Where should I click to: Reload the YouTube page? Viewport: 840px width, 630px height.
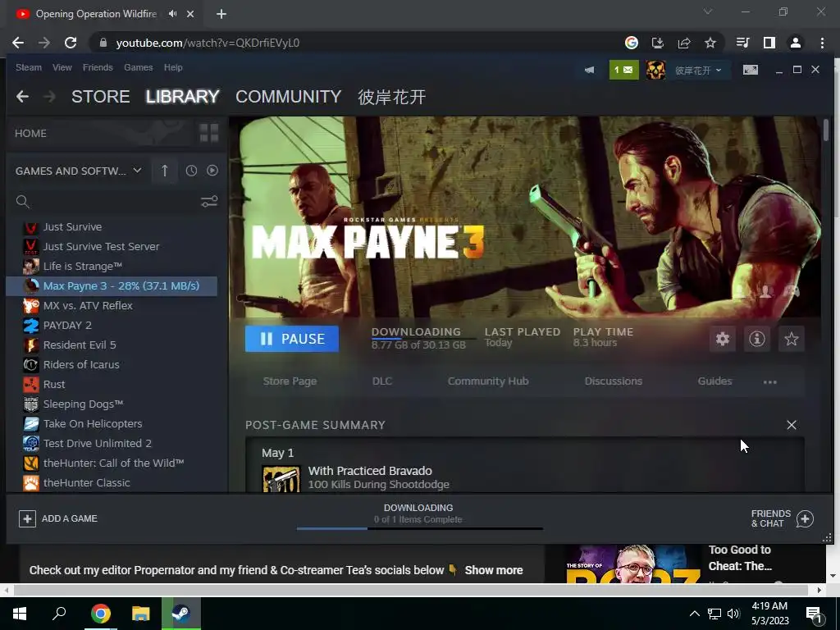click(x=71, y=43)
